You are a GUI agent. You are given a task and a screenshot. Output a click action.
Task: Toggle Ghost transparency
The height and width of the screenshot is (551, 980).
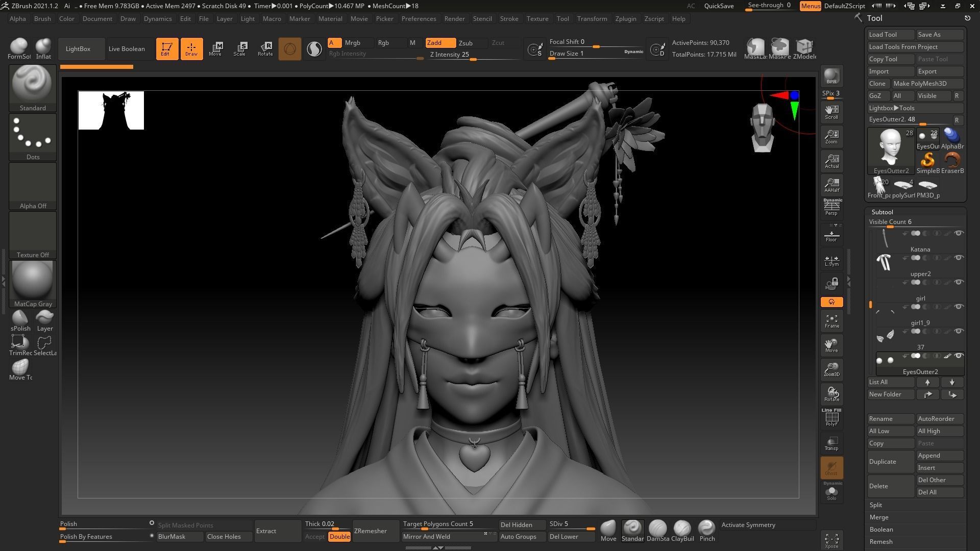[x=831, y=467]
